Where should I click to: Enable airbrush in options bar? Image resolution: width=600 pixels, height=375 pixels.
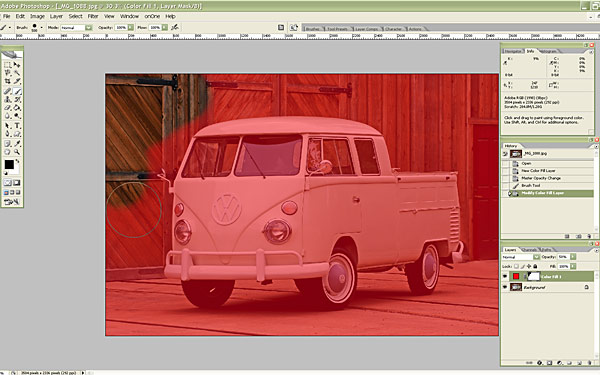(175, 27)
